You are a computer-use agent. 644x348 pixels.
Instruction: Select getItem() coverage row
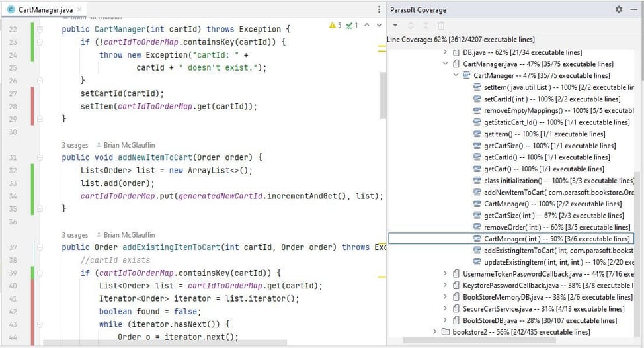540,134
